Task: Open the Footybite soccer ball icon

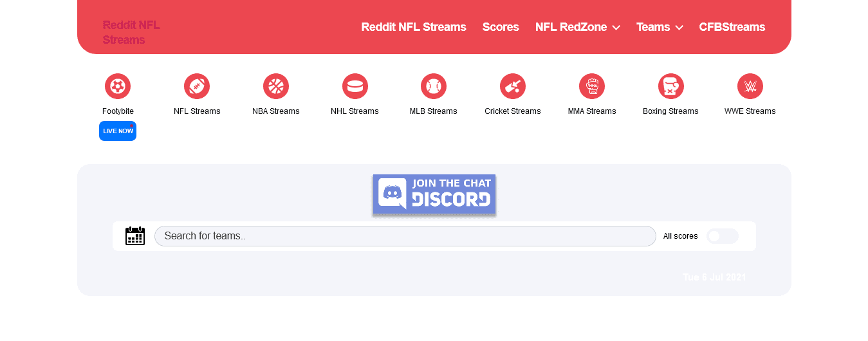Action: pyautogui.click(x=118, y=86)
